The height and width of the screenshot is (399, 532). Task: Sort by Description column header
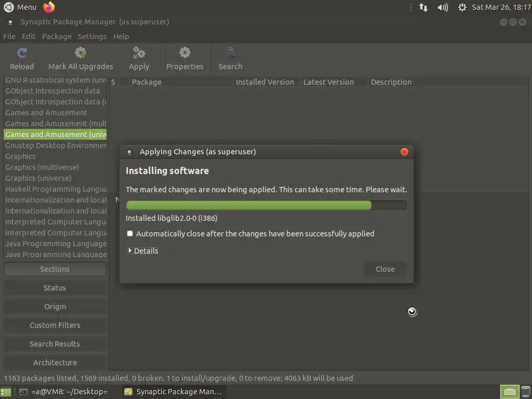448,82
